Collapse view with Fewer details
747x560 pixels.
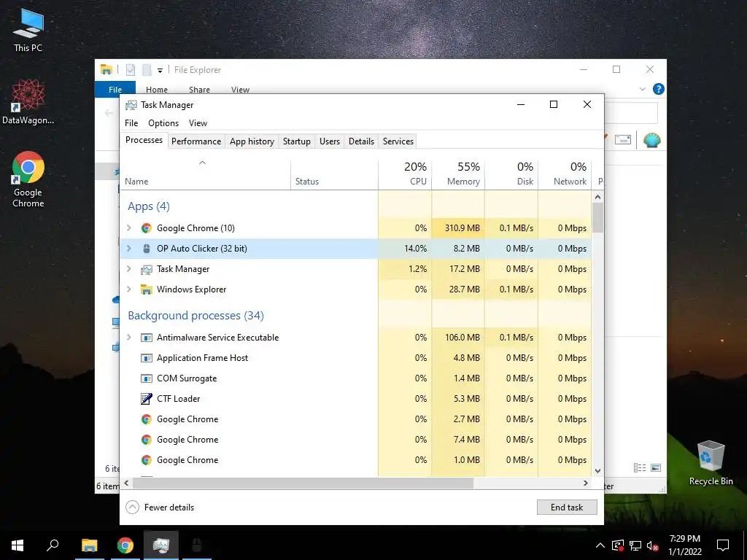(x=160, y=507)
